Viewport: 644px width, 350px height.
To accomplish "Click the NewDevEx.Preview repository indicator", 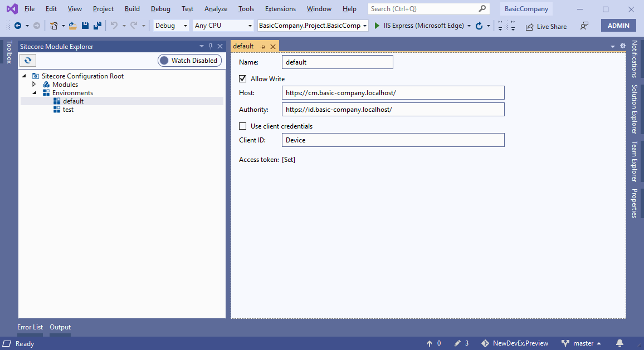I will (x=515, y=343).
